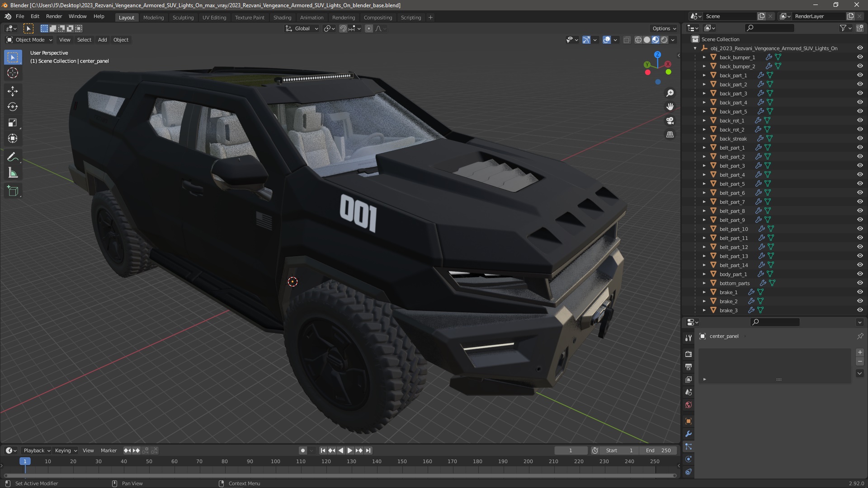Click the current frame field
This screenshot has width=868, height=488.
(571, 450)
